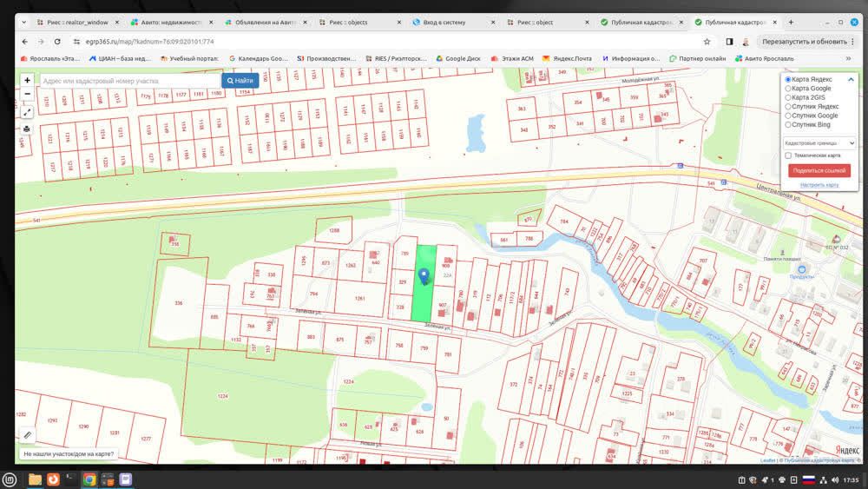
Task: Click the blue location pin marker
Action: tap(424, 276)
